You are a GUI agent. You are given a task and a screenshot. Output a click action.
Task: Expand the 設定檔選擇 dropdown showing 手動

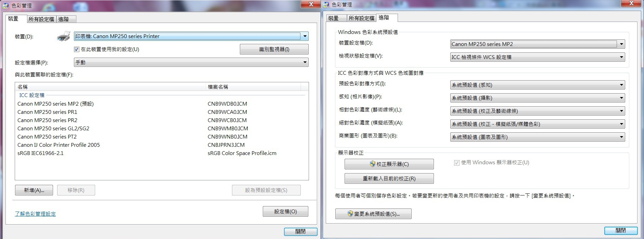coord(191,62)
